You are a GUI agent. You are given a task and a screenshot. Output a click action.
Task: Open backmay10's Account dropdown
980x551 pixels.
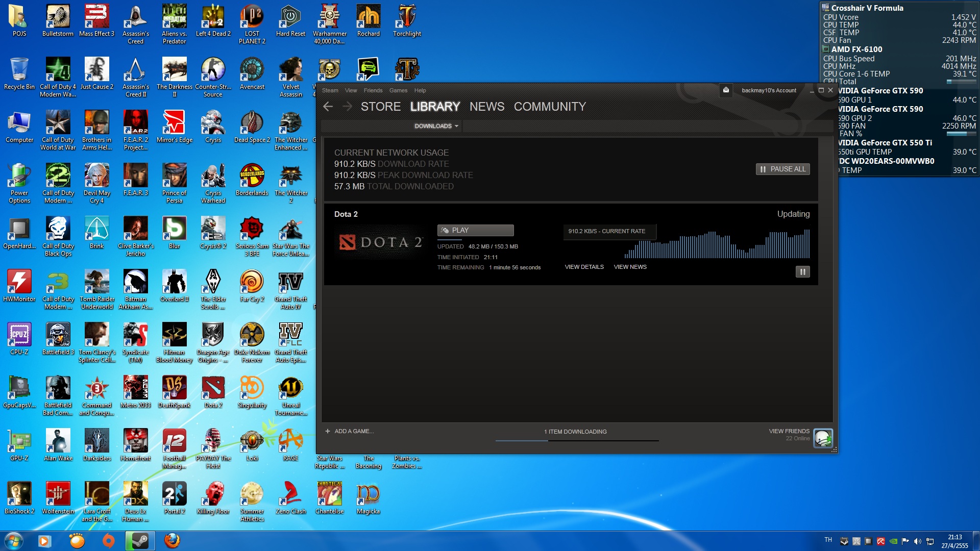coord(769,90)
